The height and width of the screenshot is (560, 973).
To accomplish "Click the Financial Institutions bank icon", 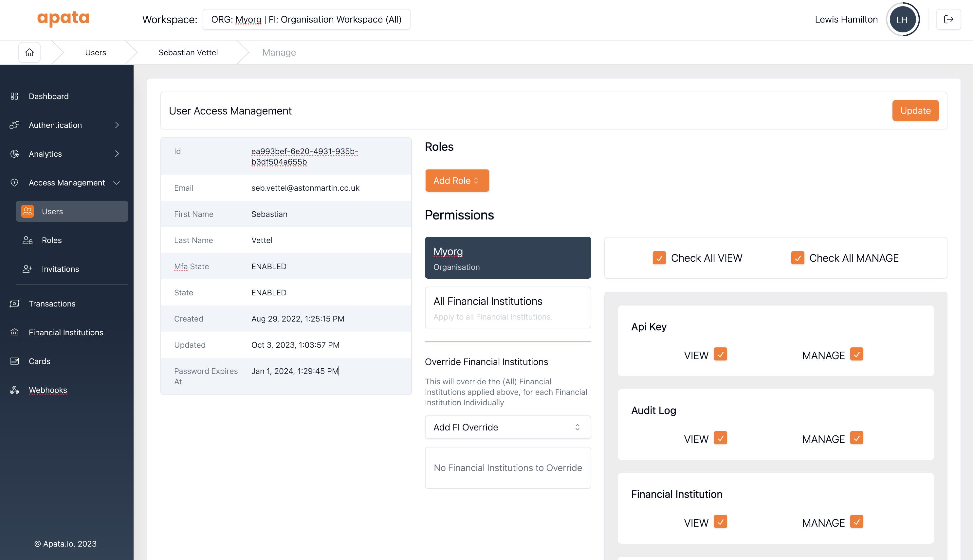I will (x=14, y=332).
